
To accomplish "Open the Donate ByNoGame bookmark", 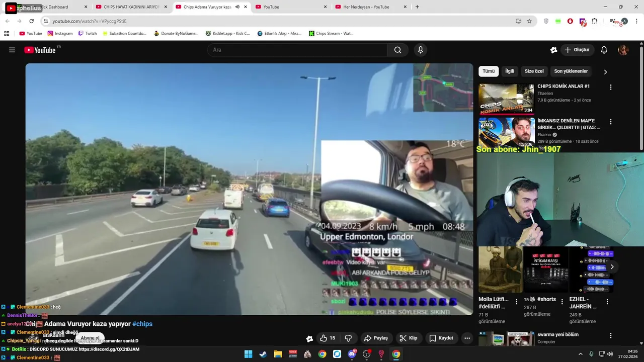I will (x=176, y=34).
